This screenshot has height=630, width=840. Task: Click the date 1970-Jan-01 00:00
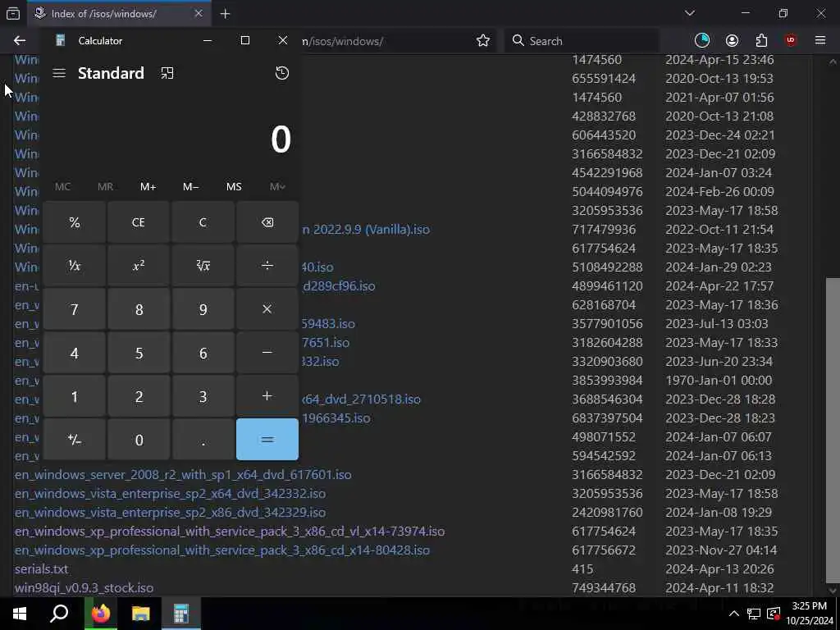click(719, 381)
